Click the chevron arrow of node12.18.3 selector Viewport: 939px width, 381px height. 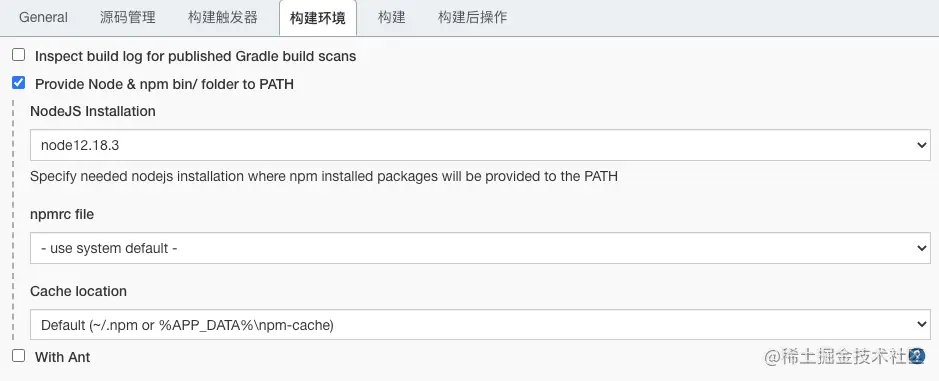click(921, 145)
